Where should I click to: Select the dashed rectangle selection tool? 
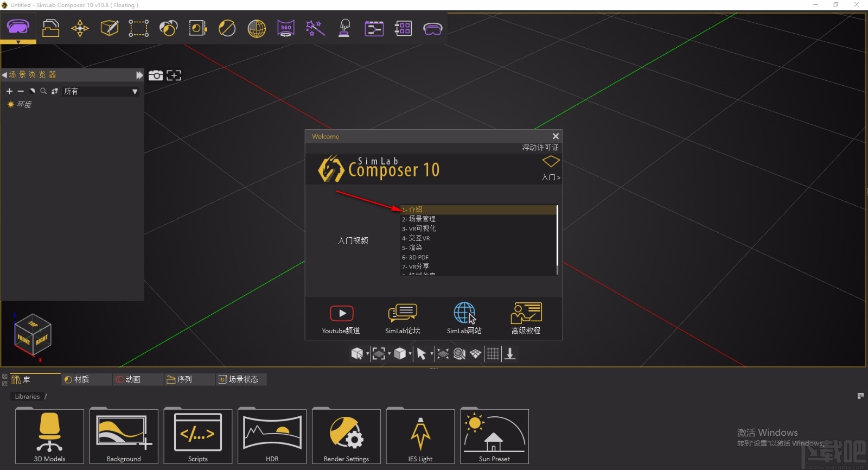coord(138,28)
